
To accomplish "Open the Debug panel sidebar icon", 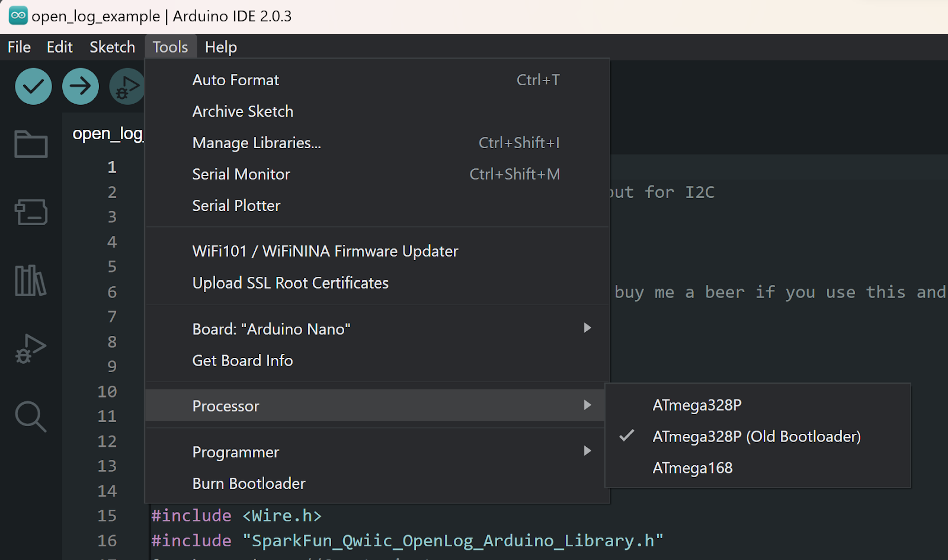I will coord(31,348).
